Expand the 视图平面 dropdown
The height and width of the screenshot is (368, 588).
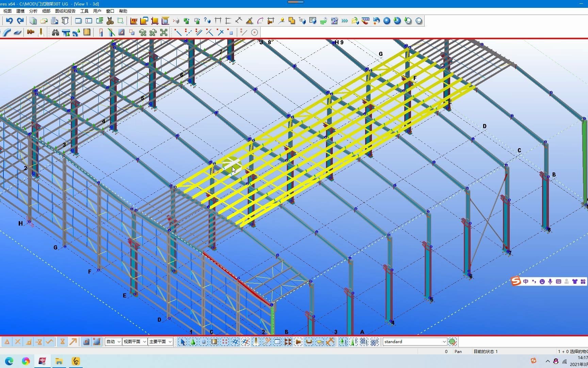point(134,341)
